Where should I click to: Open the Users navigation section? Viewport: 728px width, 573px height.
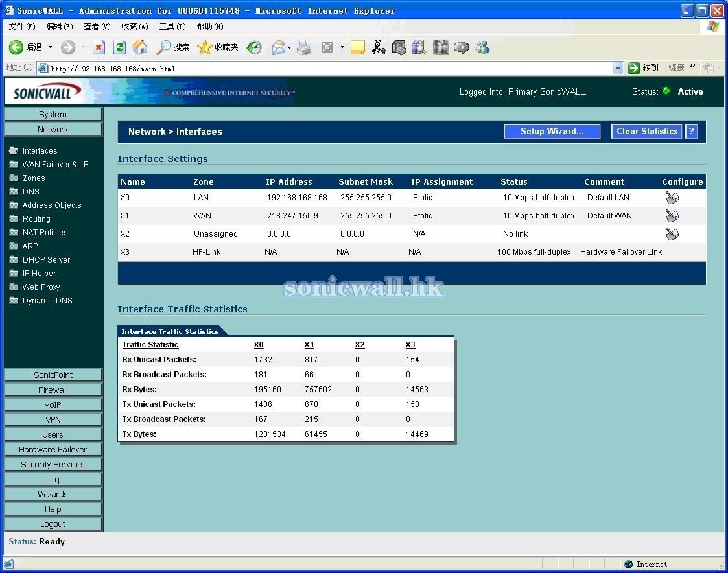(53, 435)
